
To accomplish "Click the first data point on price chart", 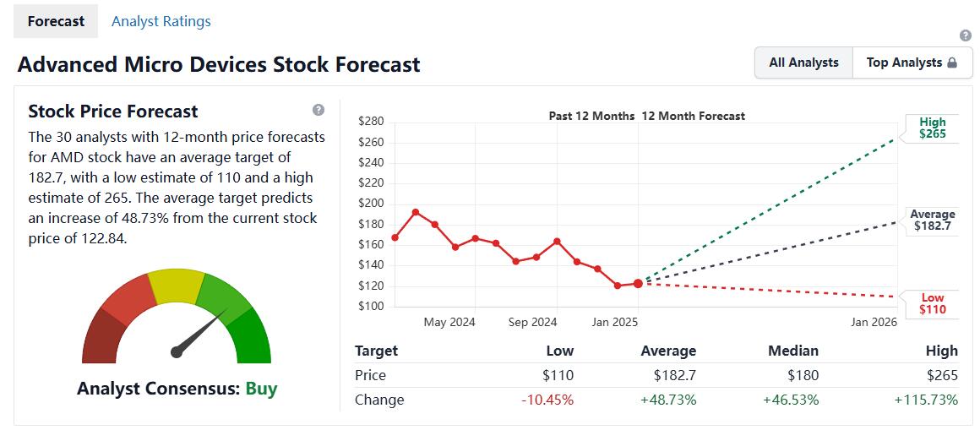I will (x=395, y=237).
